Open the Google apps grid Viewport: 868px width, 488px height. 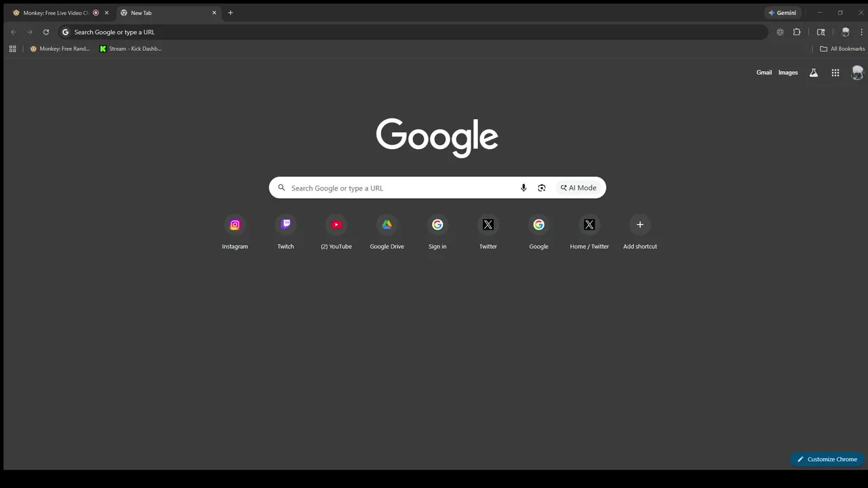coord(835,73)
